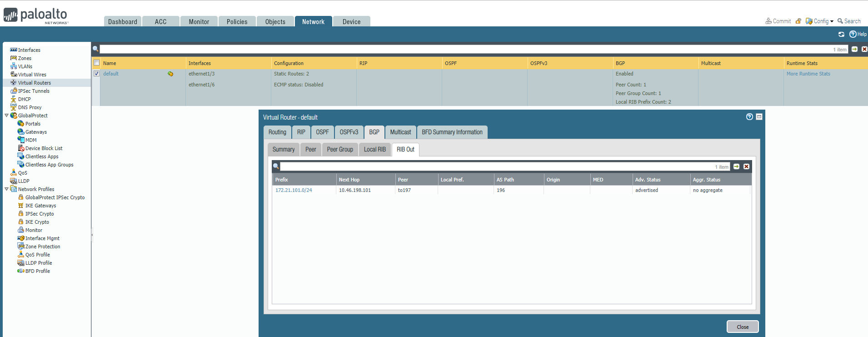Click the Adv. Status column header

point(661,180)
